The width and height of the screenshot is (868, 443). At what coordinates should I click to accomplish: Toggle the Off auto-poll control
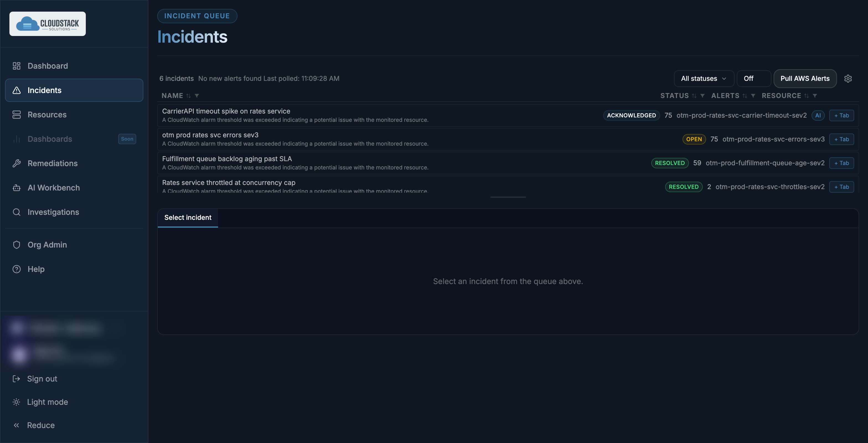click(x=753, y=79)
